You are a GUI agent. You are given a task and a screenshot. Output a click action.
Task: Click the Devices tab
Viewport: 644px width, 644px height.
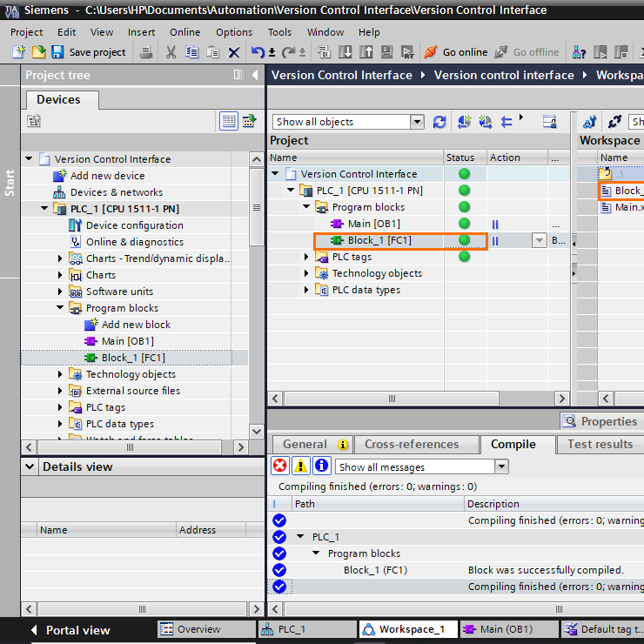(x=62, y=100)
